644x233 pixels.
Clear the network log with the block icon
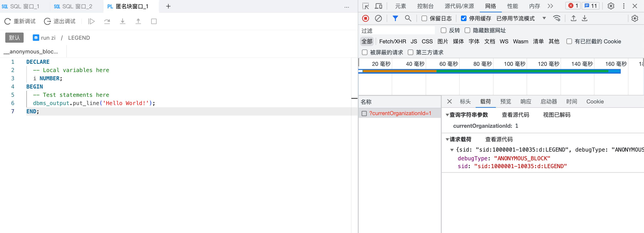point(379,18)
